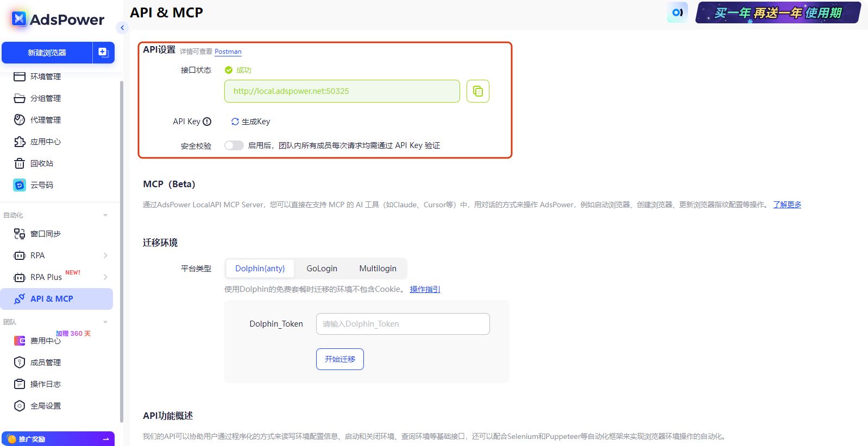The width and height of the screenshot is (868, 446).
Task: Click the 买一年再送一年使用期 promo banner
Action: coord(778,12)
